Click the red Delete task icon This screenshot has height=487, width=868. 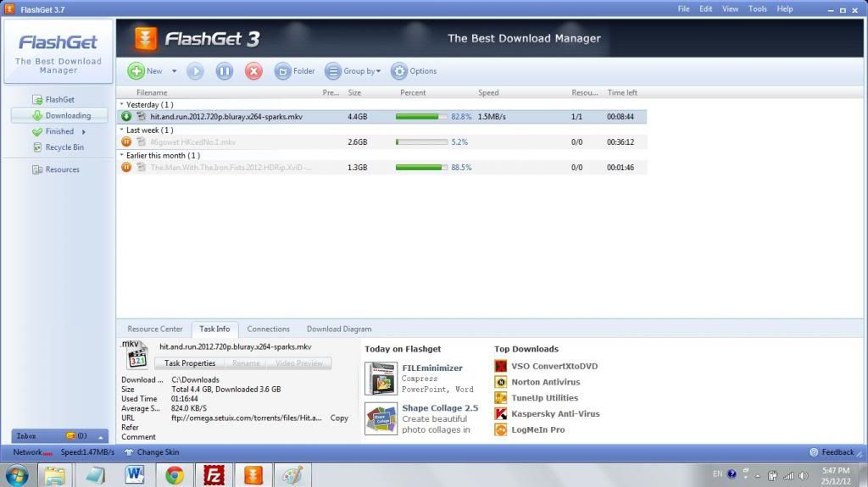coord(253,71)
